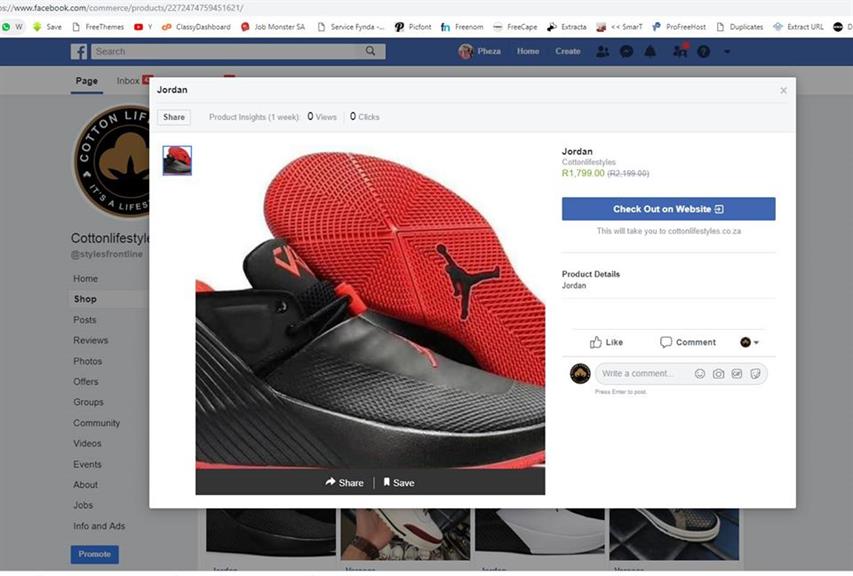853x576 pixels.
Task: Expand the comment-as identity selector
Action: (749, 342)
